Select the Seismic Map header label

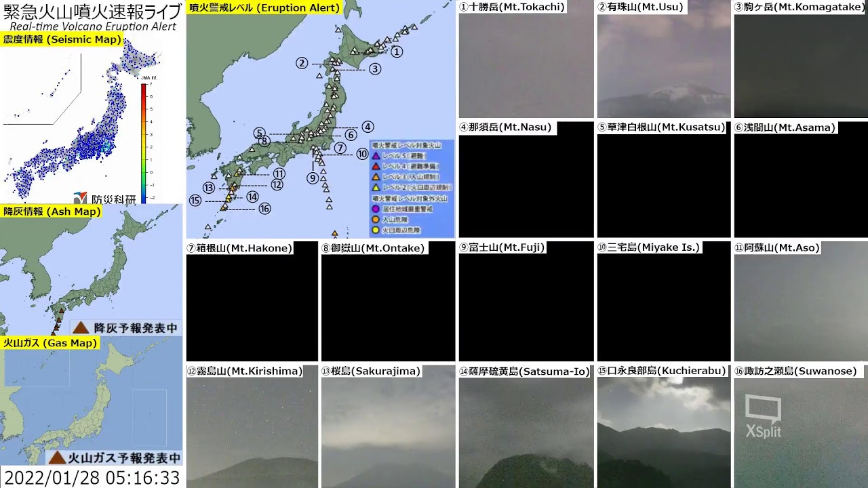[x=62, y=40]
